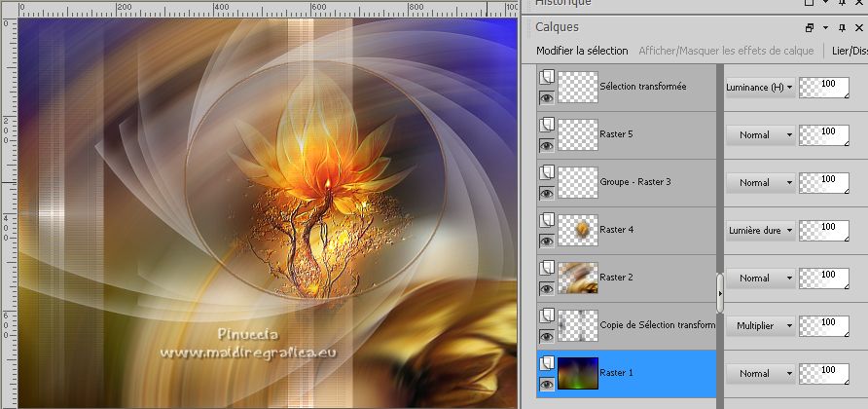The height and width of the screenshot is (409, 868).
Task: Click opacity field of Copie de Sélection layer
Action: [824, 326]
